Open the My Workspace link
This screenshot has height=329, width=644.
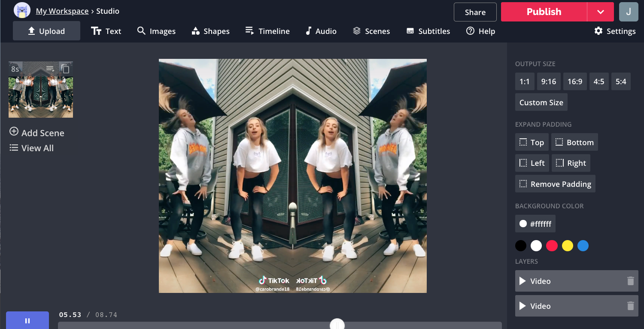coord(62,11)
